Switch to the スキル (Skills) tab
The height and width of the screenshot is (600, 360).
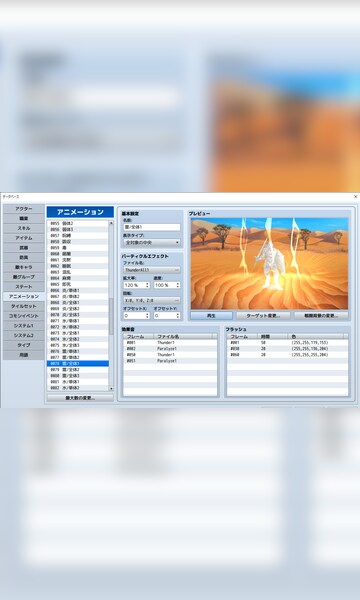[24, 228]
